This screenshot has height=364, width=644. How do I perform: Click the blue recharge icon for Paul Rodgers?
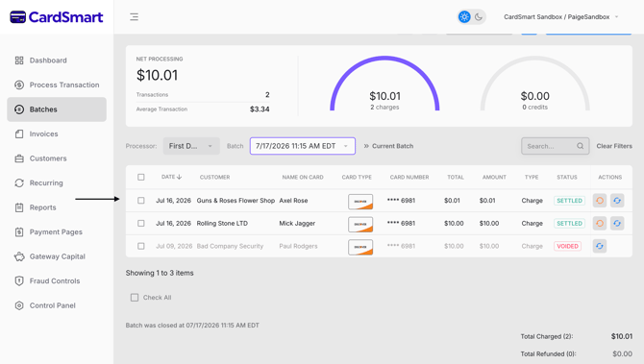pos(600,246)
